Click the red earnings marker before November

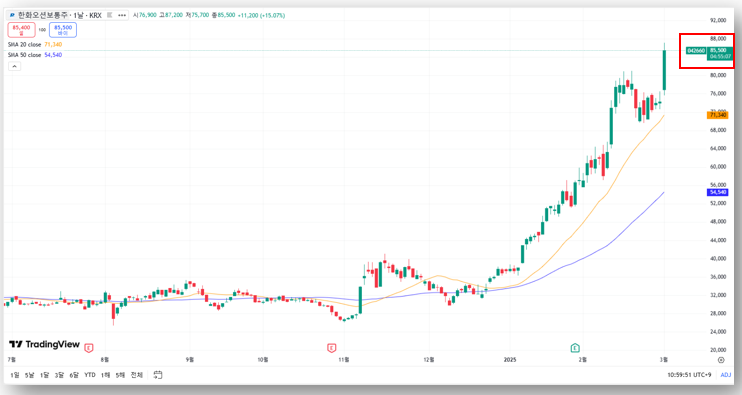(331, 348)
